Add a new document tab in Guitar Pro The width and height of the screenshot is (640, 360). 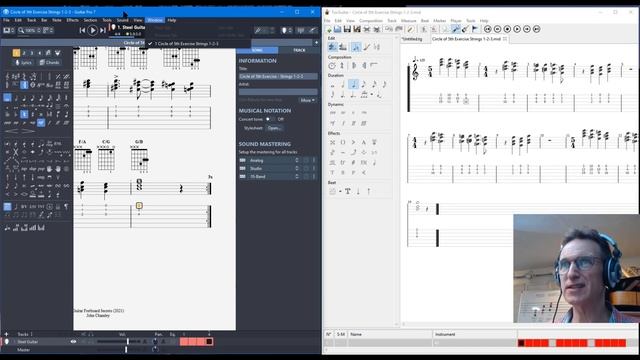click(316, 42)
